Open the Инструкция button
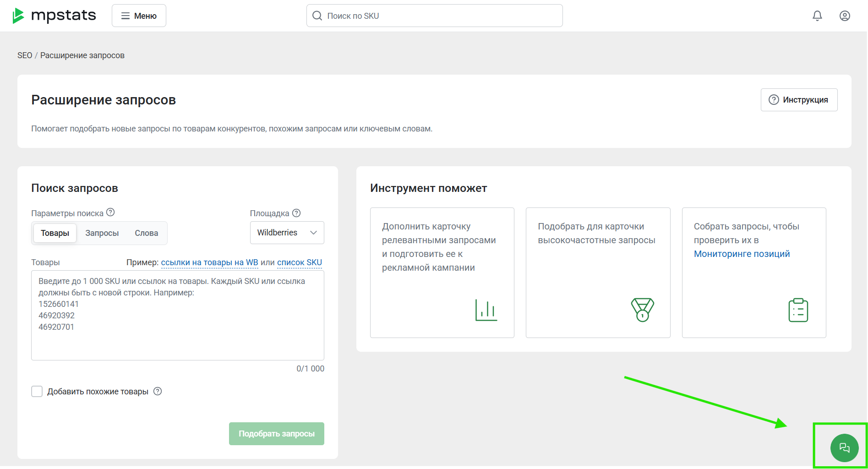This screenshot has height=469, width=868. point(799,100)
